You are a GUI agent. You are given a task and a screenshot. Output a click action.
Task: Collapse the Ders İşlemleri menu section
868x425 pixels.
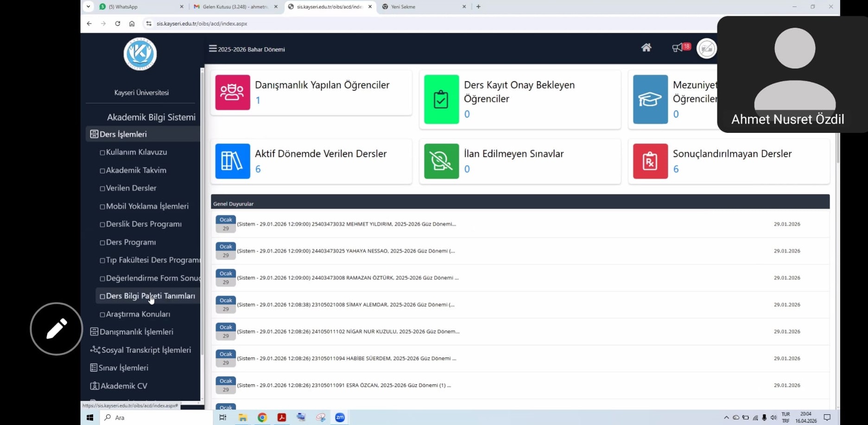123,134
